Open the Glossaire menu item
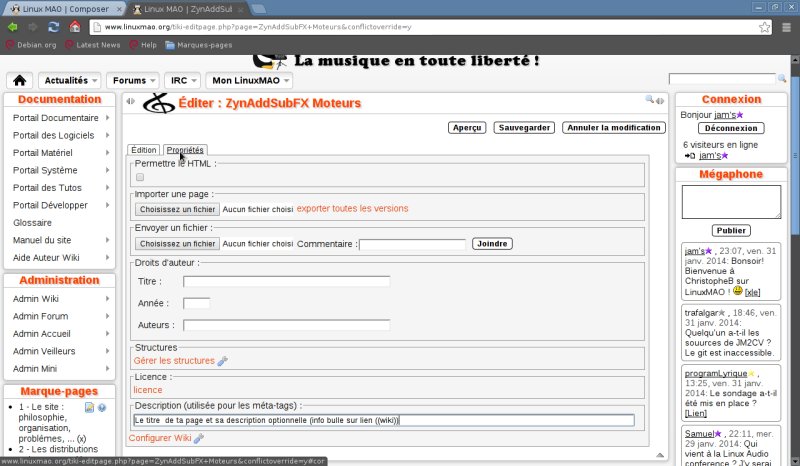 (32, 223)
